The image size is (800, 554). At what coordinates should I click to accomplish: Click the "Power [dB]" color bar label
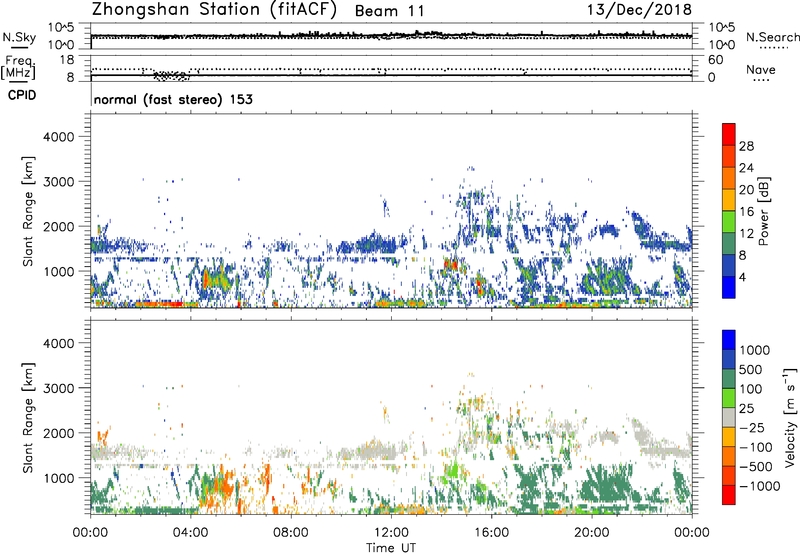(763, 211)
